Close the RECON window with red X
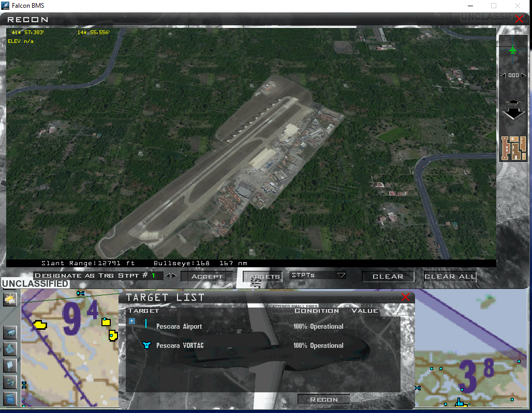The height and width of the screenshot is (413, 532). (x=519, y=19)
